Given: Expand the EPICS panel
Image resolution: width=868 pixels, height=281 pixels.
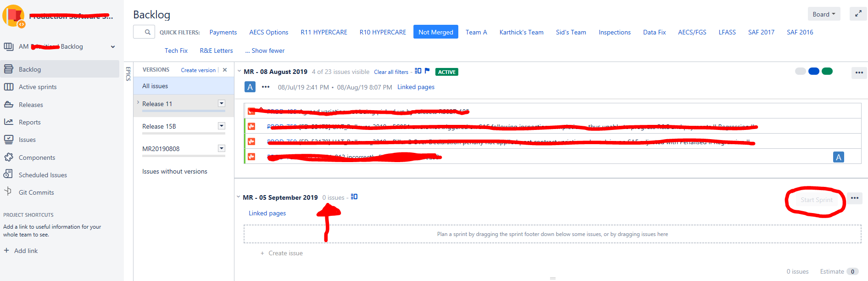Looking at the screenshot, I should click(128, 74).
